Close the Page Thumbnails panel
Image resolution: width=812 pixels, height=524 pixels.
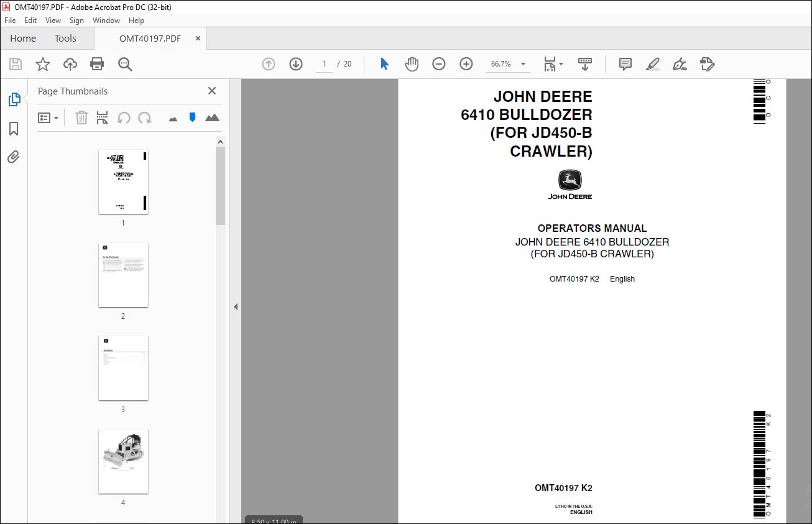[212, 91]
